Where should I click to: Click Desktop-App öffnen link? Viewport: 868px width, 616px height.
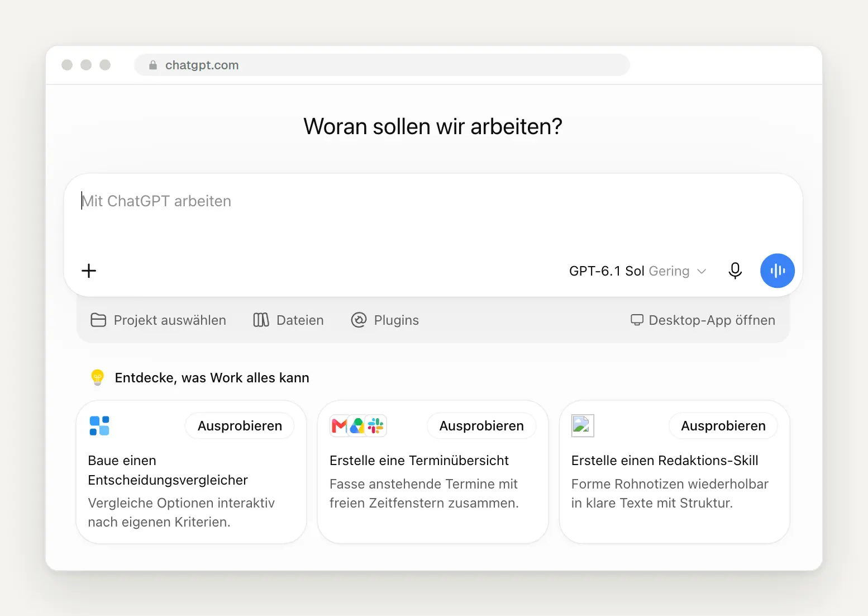pyautogui.click(x=703, y=320)
